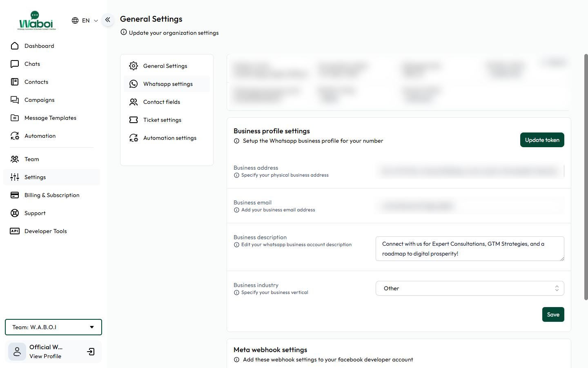
Task: Click the Dashboard home icon
Action: click(15, 46)
